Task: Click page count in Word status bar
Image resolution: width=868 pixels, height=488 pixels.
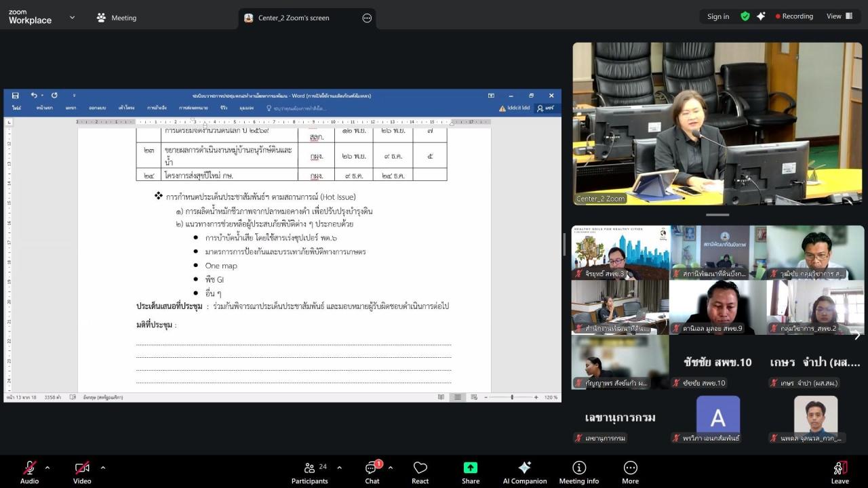Action: tap(21, 397)
